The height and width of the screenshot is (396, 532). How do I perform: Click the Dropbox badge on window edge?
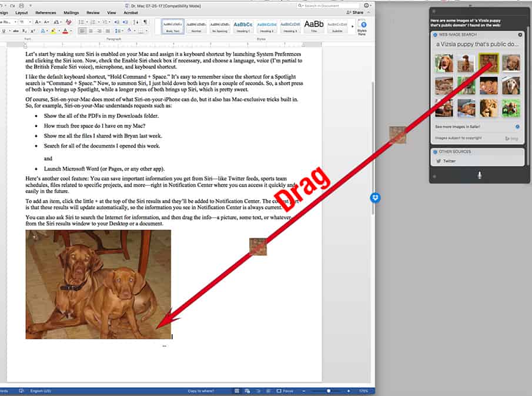tap(376, 198)
